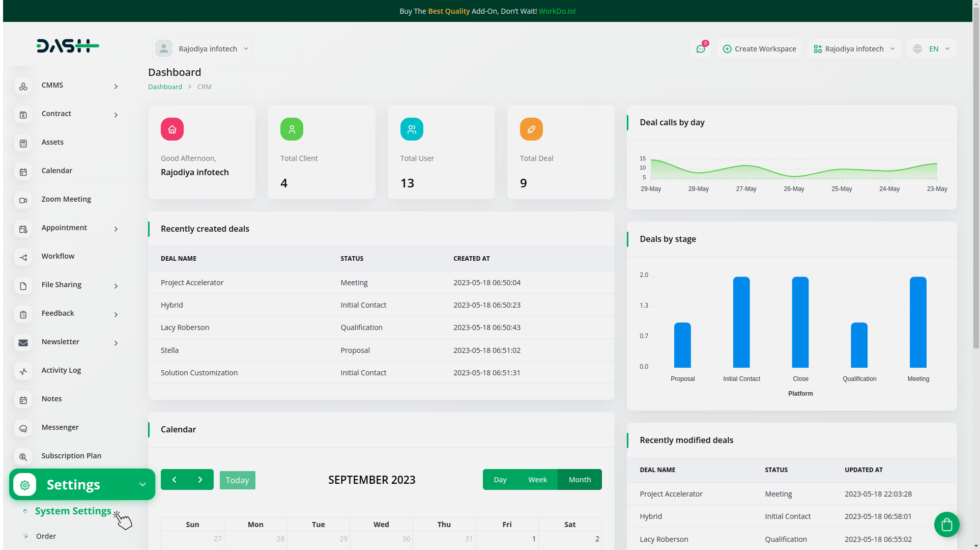Go to previous calendar month

coord(174,480)
